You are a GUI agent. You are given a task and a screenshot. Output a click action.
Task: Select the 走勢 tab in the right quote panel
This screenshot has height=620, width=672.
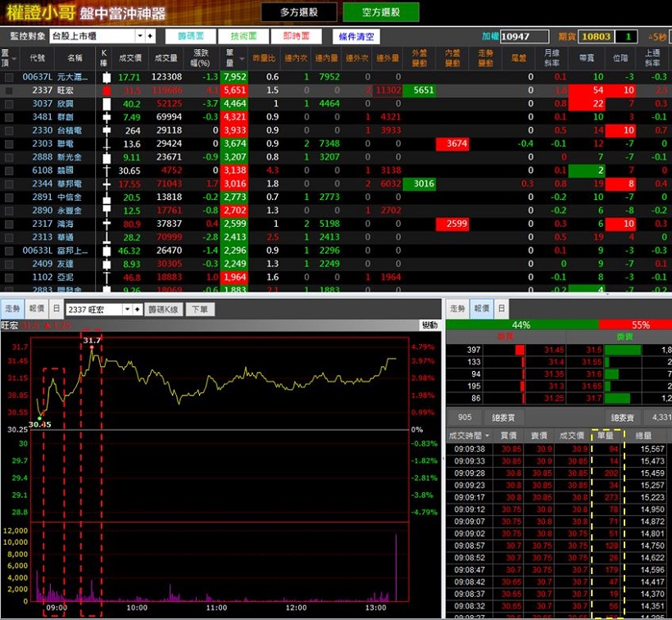pyautogui.click(x=457, y=309)
